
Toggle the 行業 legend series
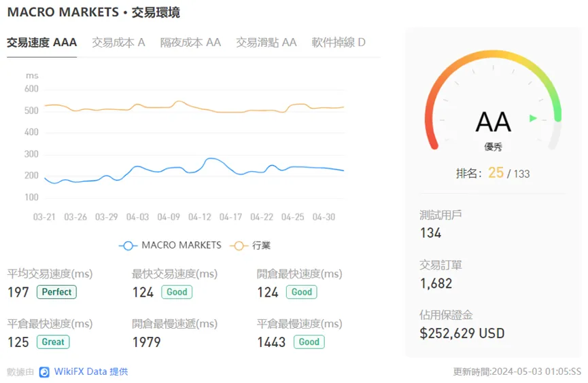[251, 245]
